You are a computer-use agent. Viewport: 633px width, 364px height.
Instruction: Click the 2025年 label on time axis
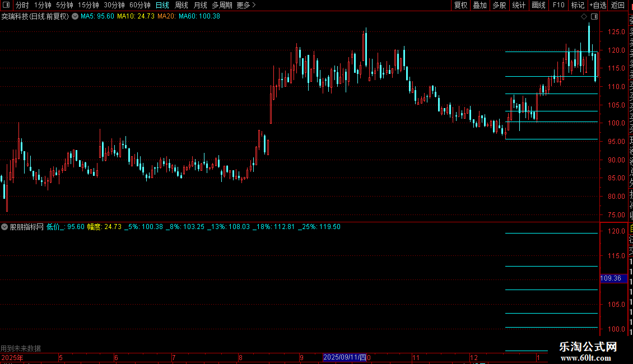pos(12,358)
